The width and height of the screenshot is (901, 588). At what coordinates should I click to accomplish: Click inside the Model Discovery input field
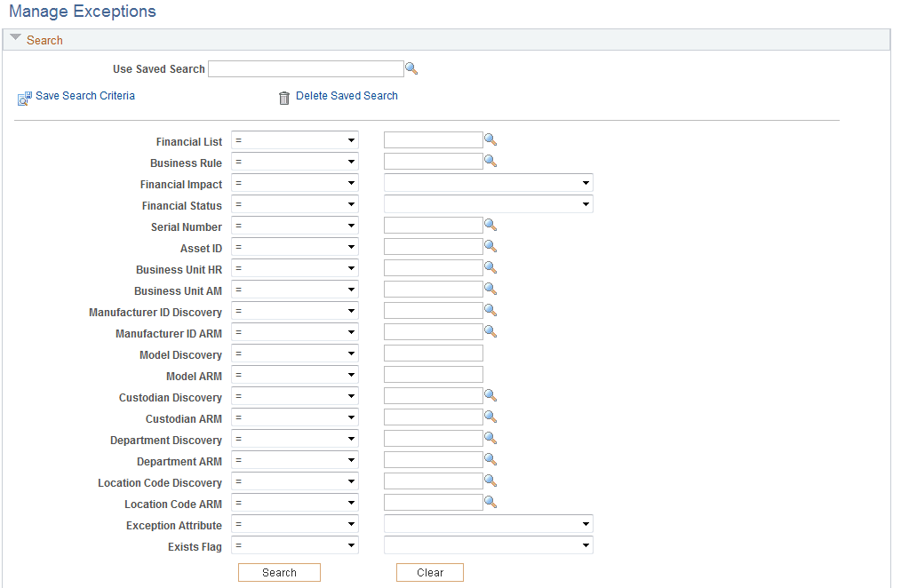433,352
